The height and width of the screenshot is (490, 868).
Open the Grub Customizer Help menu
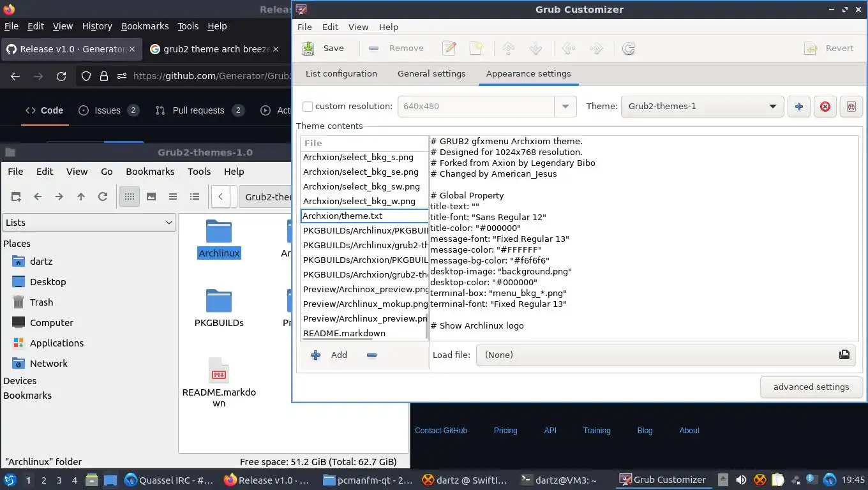click(388, 27)
